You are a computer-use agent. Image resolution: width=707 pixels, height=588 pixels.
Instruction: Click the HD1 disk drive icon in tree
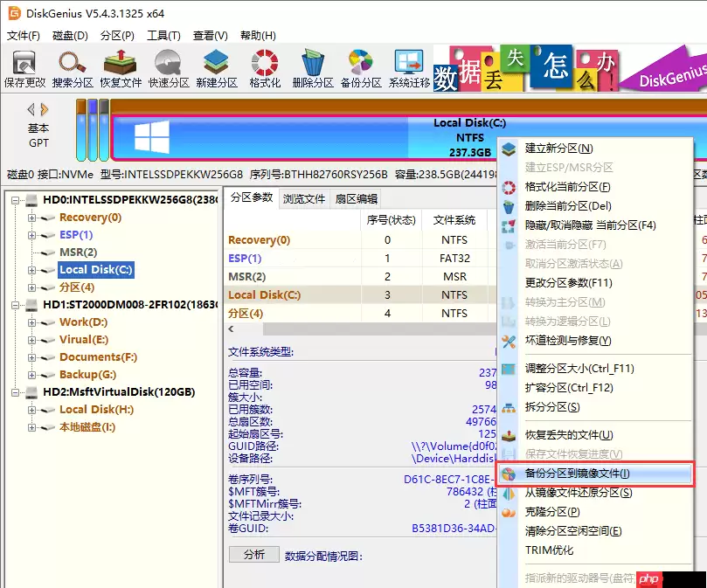tap(31, 305)
